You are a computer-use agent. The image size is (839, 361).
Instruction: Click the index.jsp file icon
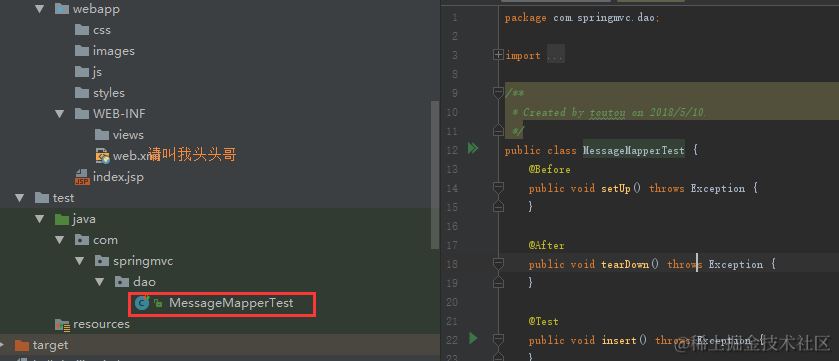(x=82, y=176)
